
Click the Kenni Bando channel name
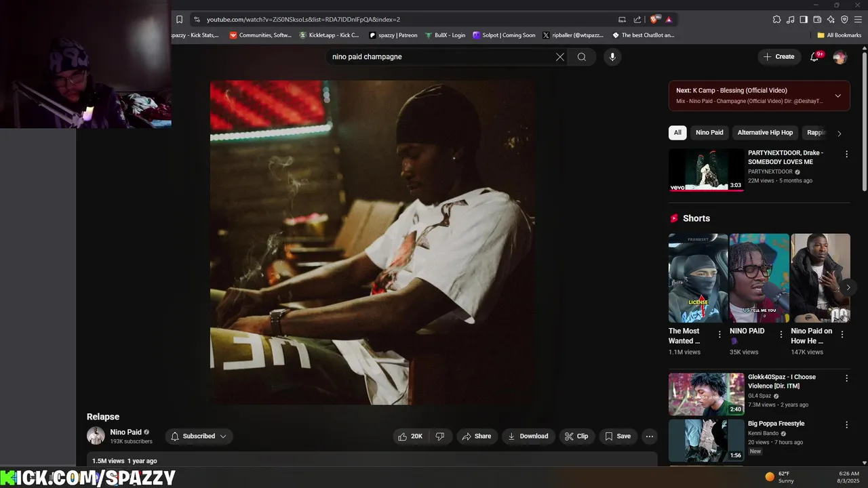tap(764, 433)
